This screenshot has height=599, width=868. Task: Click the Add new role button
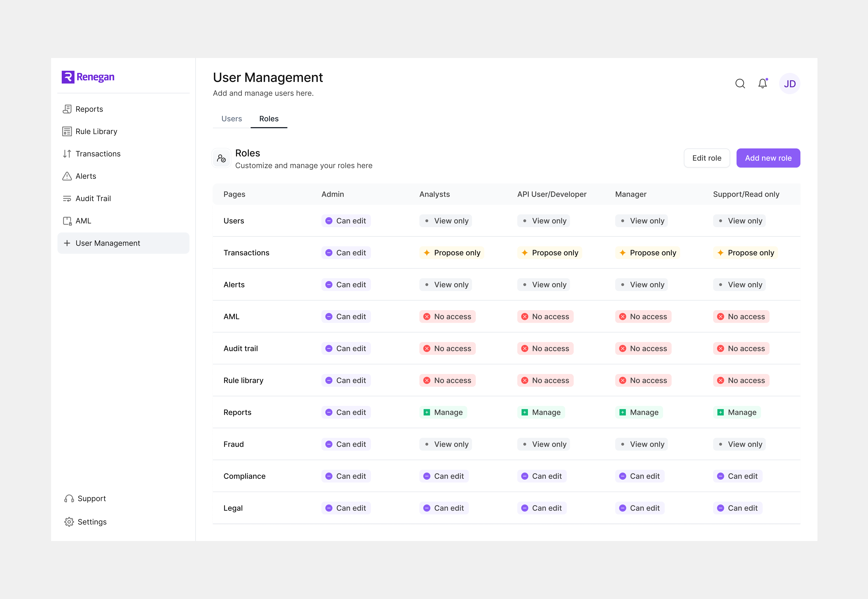tap(768, 158)
